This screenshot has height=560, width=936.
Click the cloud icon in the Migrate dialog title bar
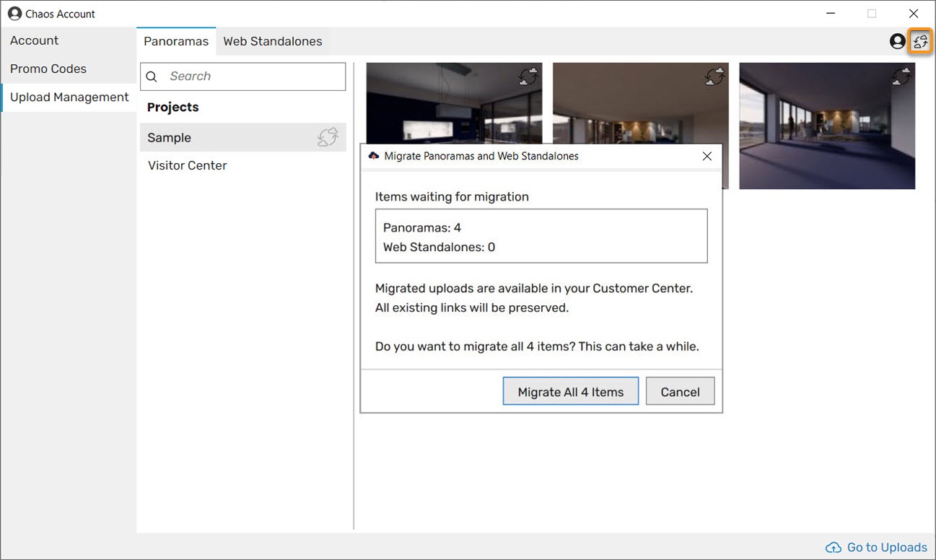[373, 156]
